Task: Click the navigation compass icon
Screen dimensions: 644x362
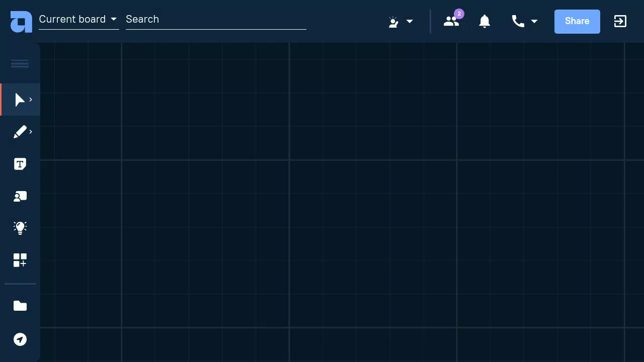Action: 20,339
